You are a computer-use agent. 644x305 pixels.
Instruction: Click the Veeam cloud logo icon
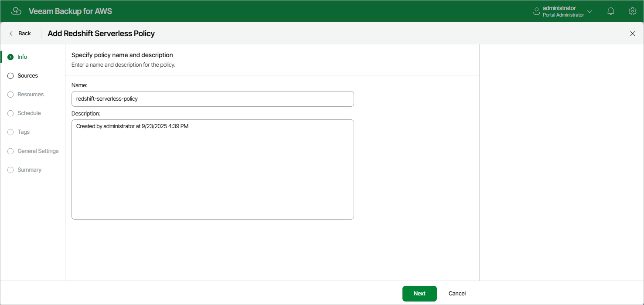point(16,11)
